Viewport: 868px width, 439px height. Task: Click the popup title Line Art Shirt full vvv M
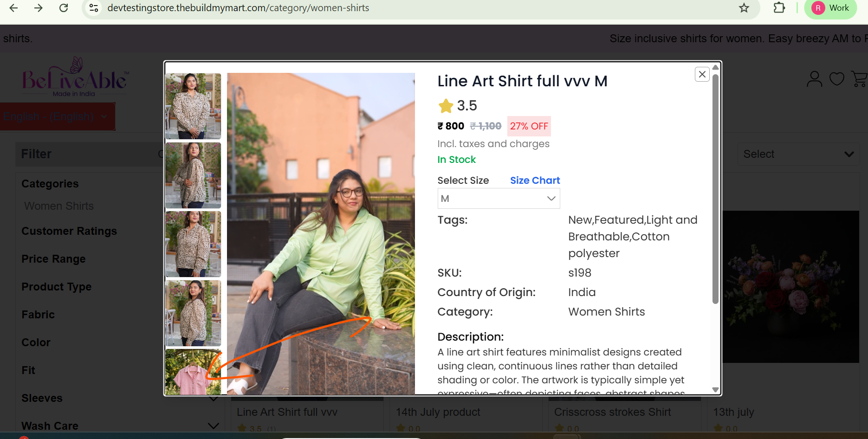pos(522,81)
